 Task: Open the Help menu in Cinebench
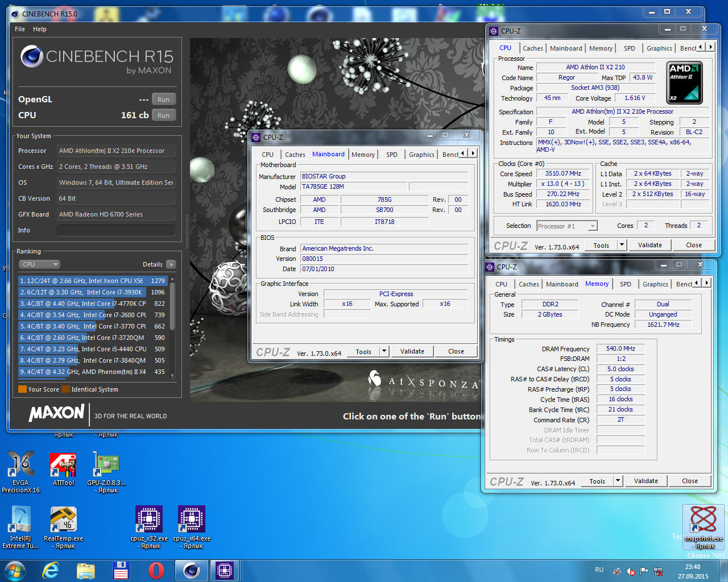click(x=40, y=29)
